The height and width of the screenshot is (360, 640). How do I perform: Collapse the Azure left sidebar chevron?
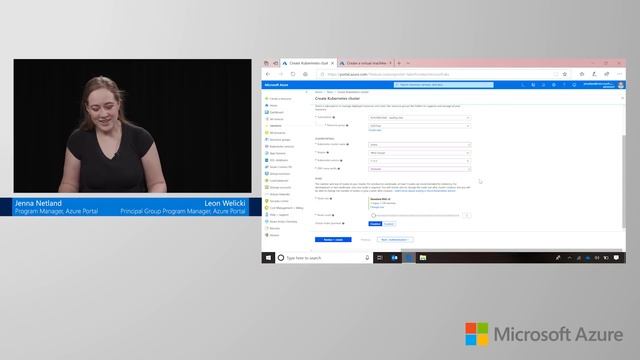(x=307, y=92)
